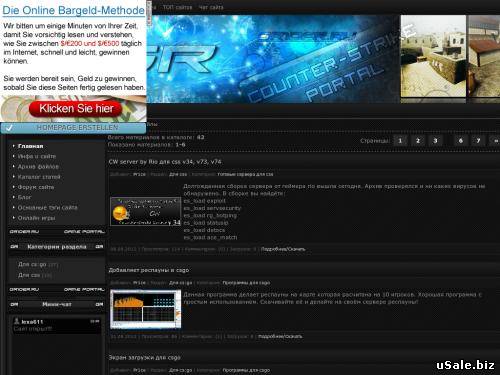Open the respawn program screenshot thumbnail
This screenshot has height=375, width=500.
tap(146, 309)
